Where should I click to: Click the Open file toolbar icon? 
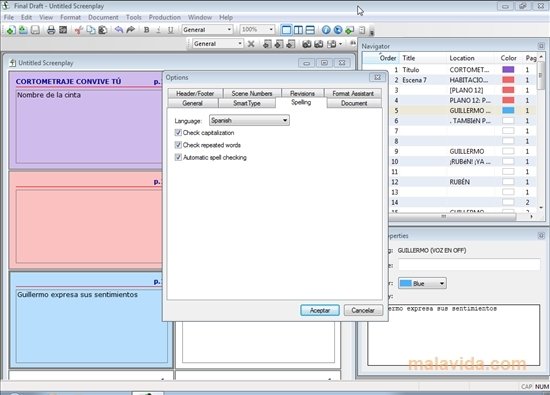click(x=23, y=30)
